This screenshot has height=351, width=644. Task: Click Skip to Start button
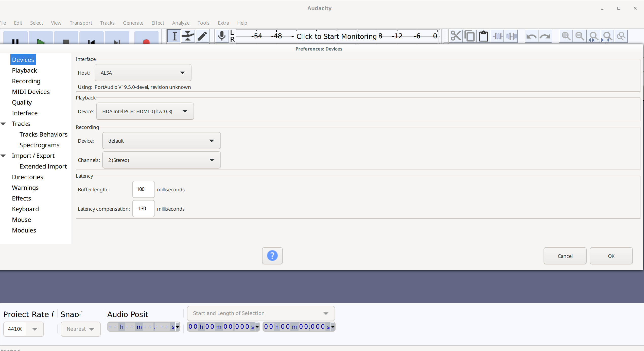[x=91, y=38]
